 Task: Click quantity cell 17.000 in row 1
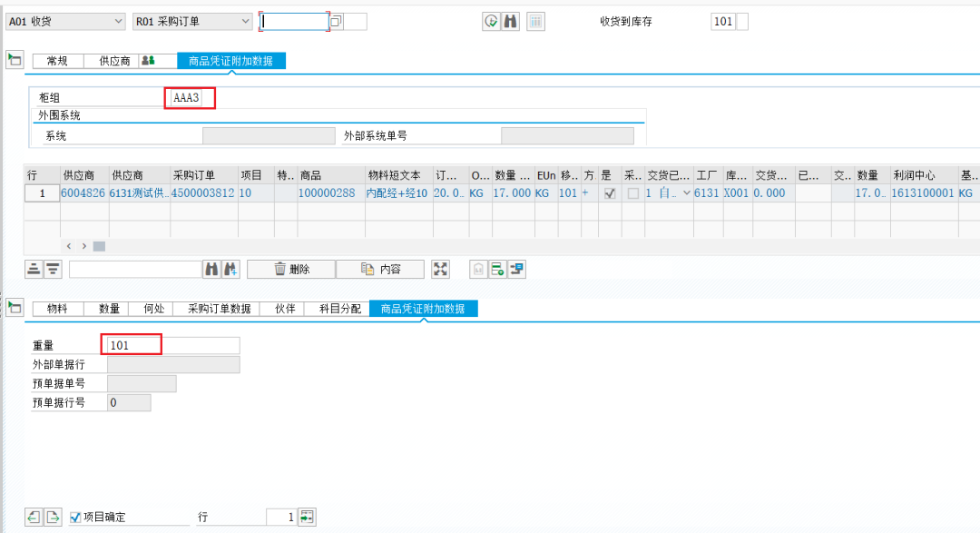(x=512, y=193)
